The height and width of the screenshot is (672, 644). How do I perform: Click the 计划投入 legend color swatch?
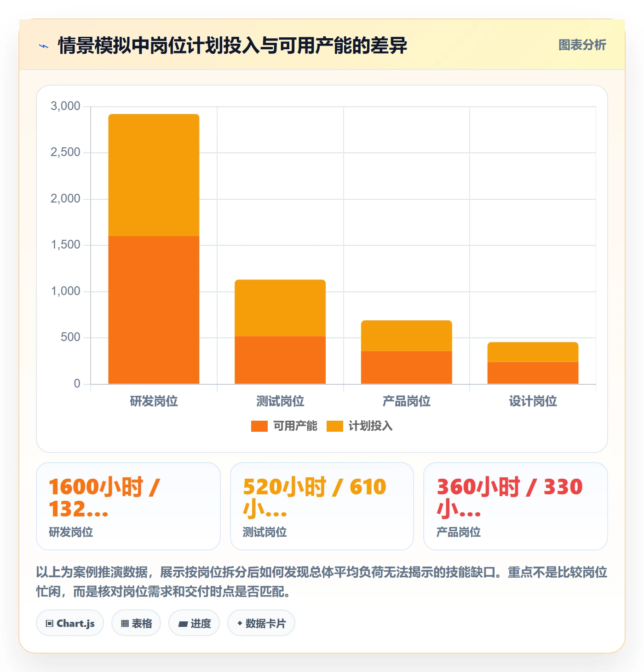point(334,426)
